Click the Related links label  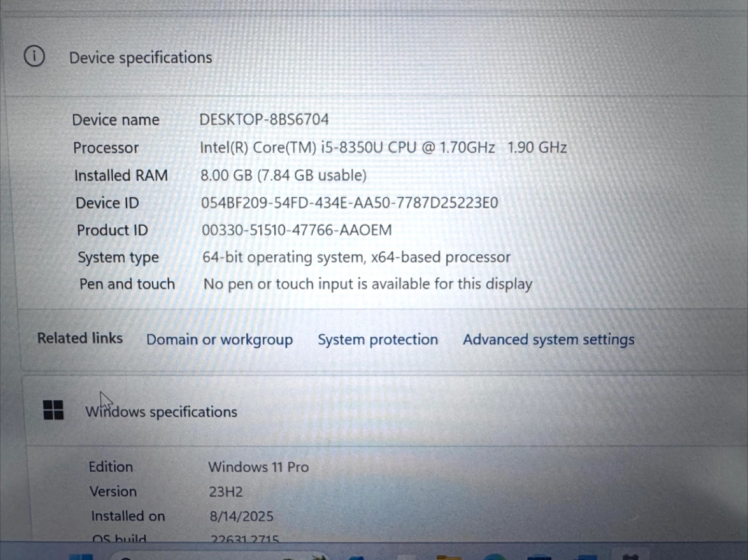(80, 338)
